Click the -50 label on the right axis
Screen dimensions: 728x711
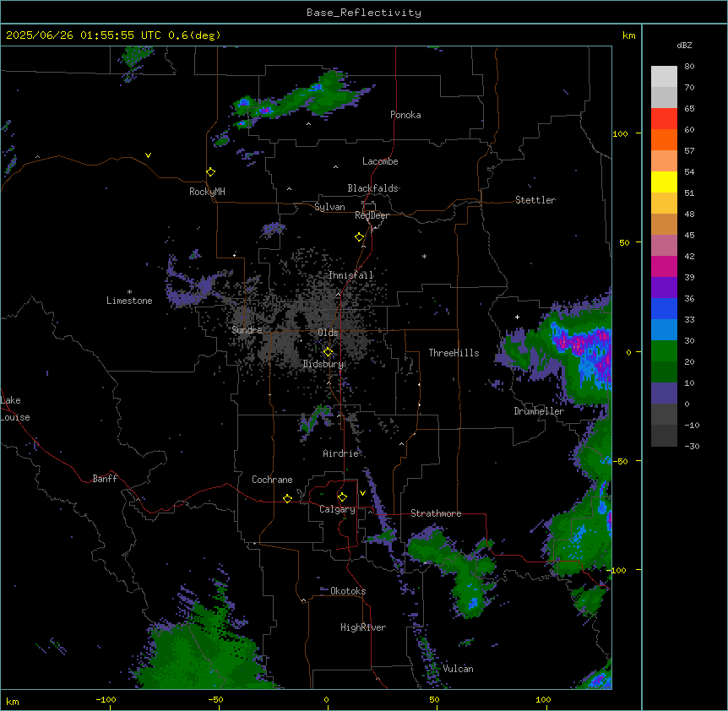coord(621,461)
